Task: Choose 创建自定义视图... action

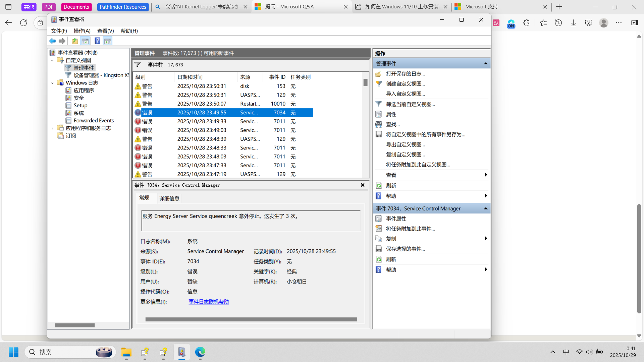Action: coord(405,84)
